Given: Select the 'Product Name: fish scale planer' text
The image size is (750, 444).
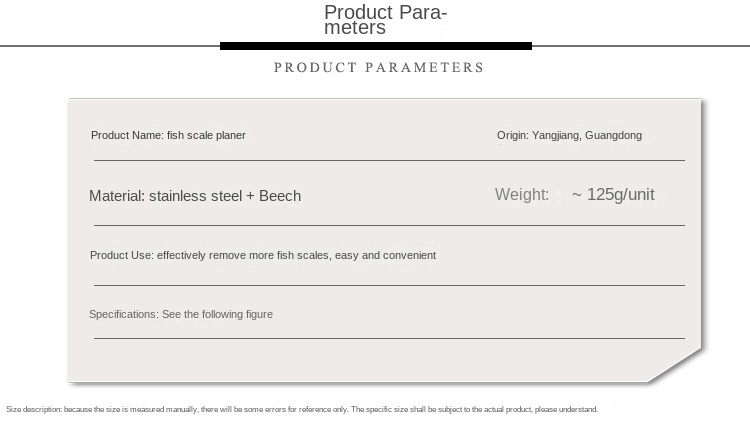Looking at the screenshot, I should coord(168,135).
